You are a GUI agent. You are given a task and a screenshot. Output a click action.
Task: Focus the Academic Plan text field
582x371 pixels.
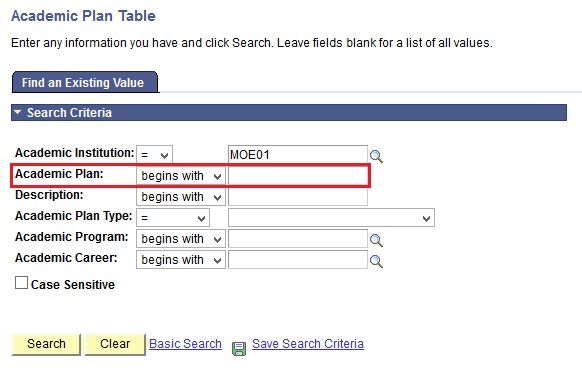[x=298, y=176]
